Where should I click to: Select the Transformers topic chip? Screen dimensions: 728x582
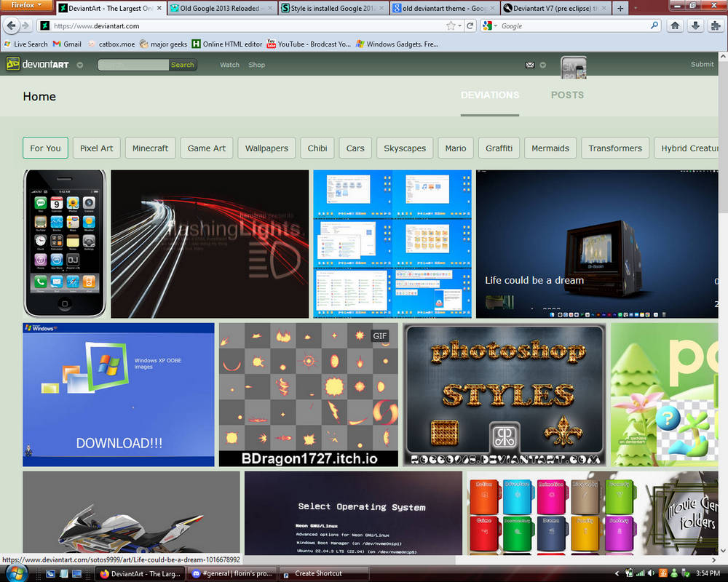[x=615, y=148]
